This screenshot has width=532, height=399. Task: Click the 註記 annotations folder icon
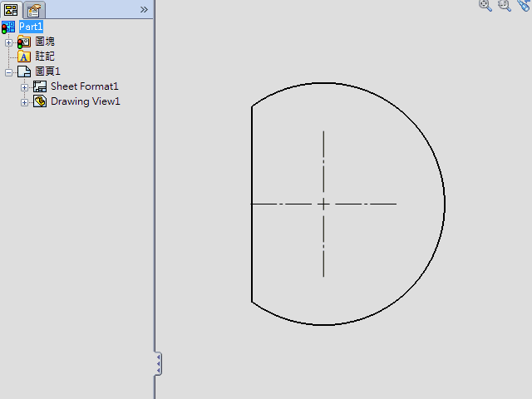tap(24, 57)
